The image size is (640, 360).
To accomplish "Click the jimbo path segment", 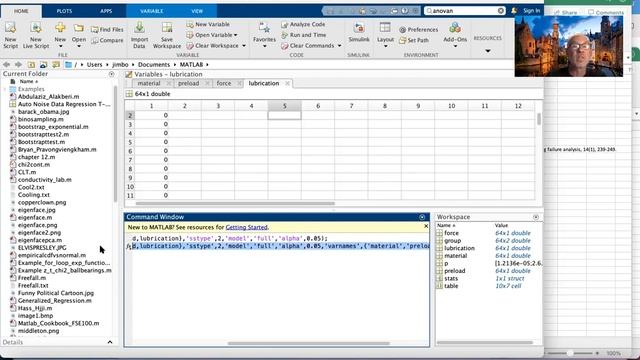I will point(120,64).
